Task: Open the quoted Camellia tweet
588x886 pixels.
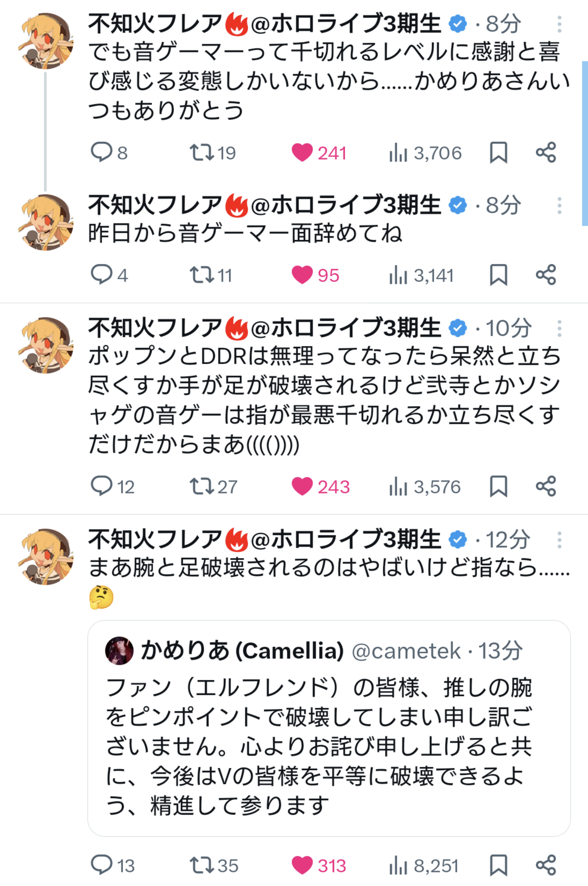Action: pyautogui.click(x=319, y=746)
